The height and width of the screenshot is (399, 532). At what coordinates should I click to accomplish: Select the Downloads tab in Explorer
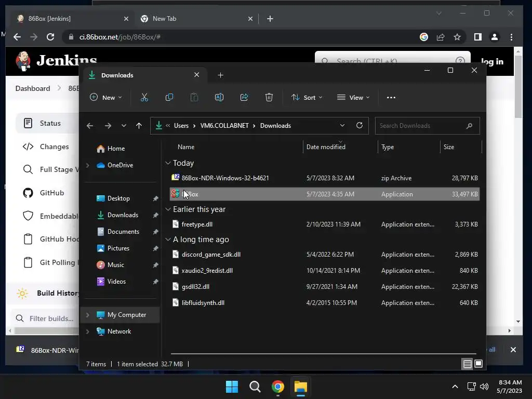144,75
